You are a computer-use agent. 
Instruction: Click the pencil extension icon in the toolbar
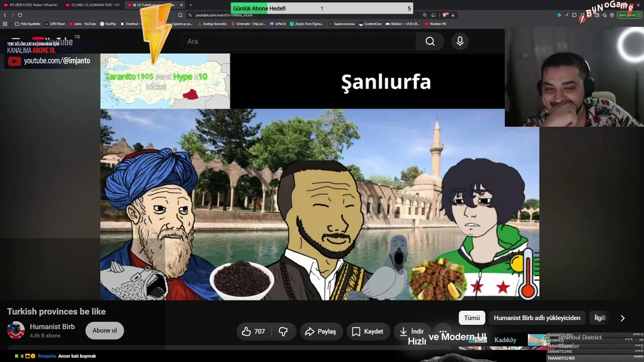(x=567, y=15)
